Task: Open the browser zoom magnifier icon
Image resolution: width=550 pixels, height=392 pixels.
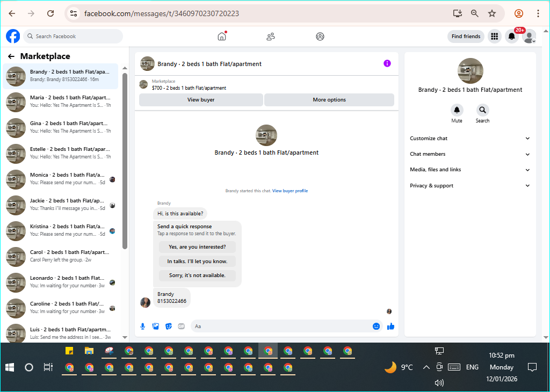Action: click(475, 13)
